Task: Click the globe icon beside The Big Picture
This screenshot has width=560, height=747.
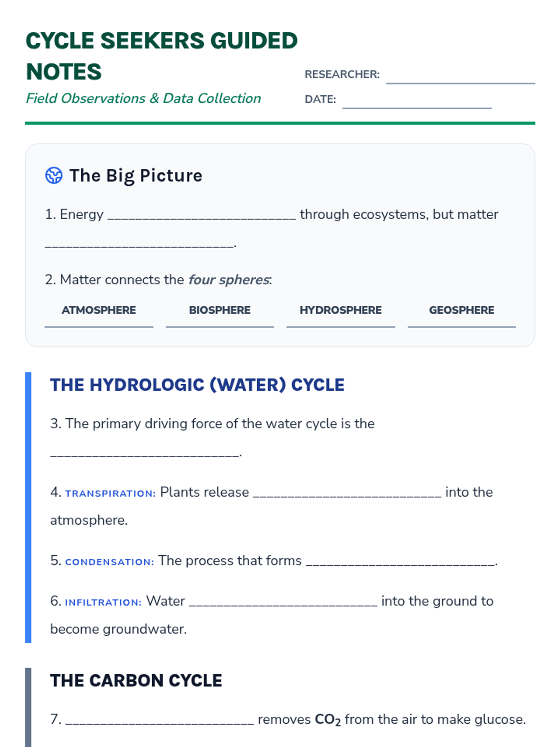Action: pos(54,176)
